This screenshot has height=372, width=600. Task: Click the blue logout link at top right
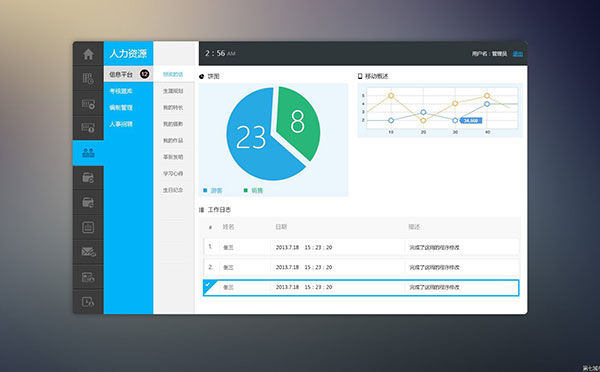(517, 54)
